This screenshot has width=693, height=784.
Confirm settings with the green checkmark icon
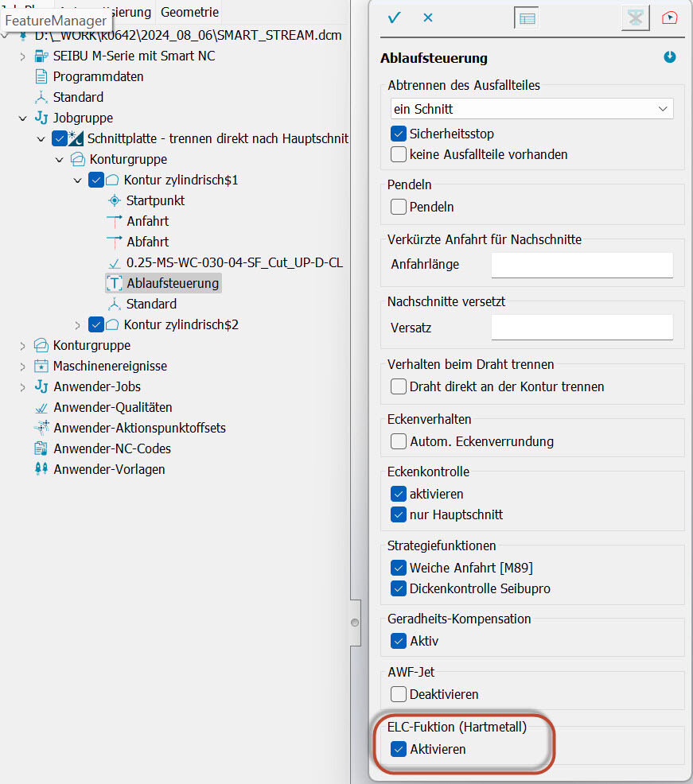[x=394, y=17]
